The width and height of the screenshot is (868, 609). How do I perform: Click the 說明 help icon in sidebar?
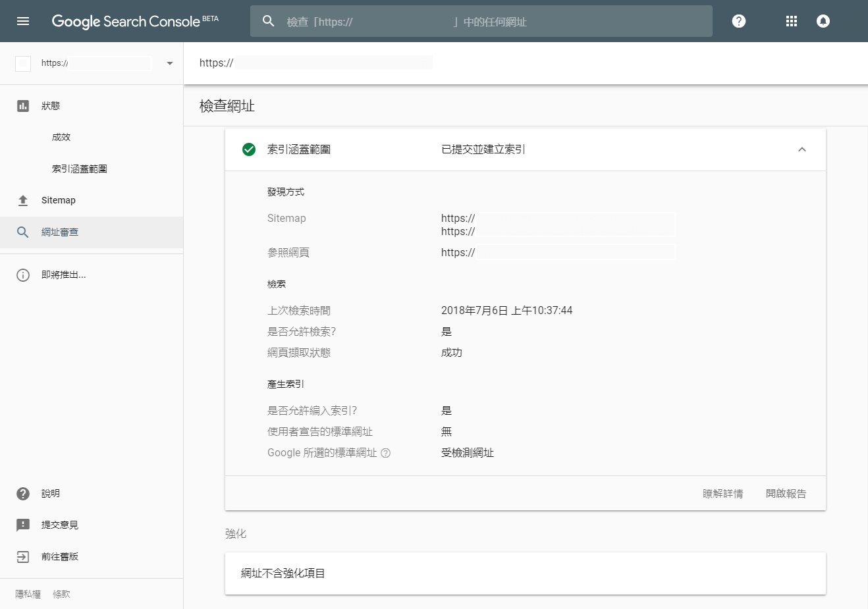23,493
